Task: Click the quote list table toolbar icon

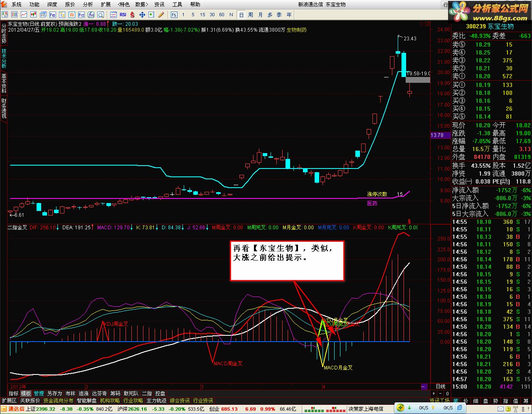Action: (x=14, y=15)
